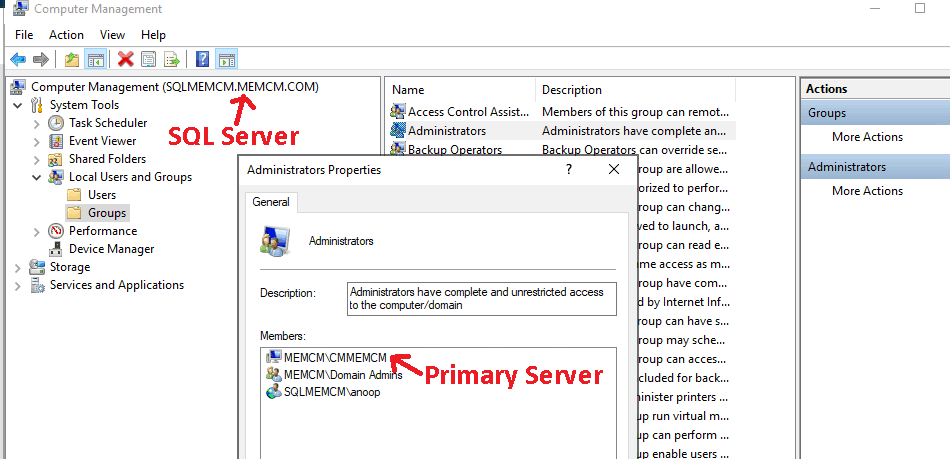The width and height of the screenshot is (950, 459).
Task: Open the File menu
Action: click(x=24, y=35)
